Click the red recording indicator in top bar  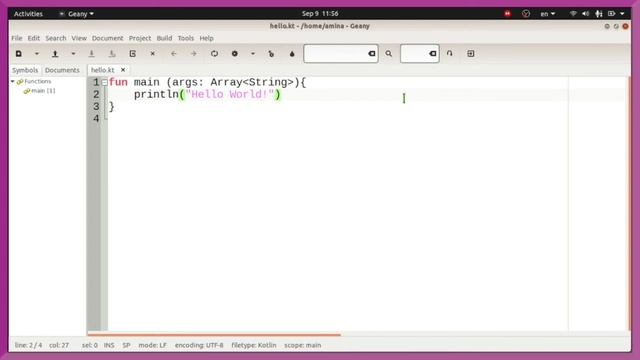point(507,14)
